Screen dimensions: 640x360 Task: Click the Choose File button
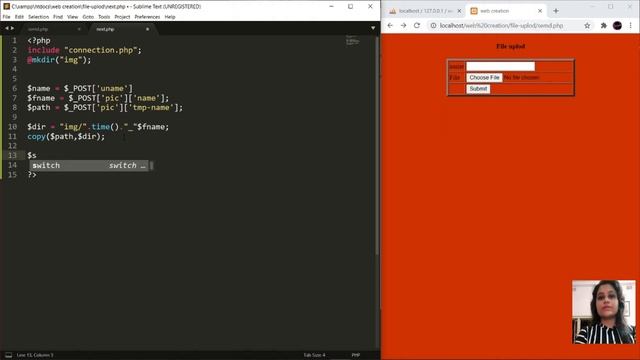click(484, 78)
